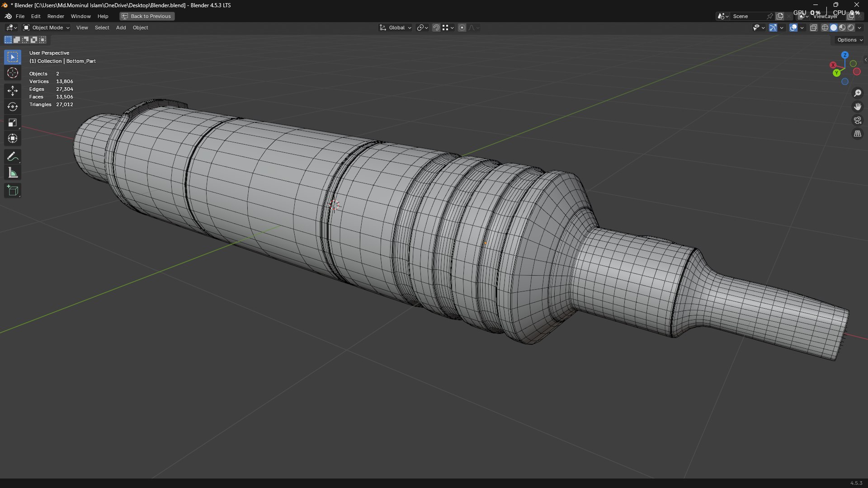Open the viewport Add menu
868x488 pixels.
click(121, 28)
